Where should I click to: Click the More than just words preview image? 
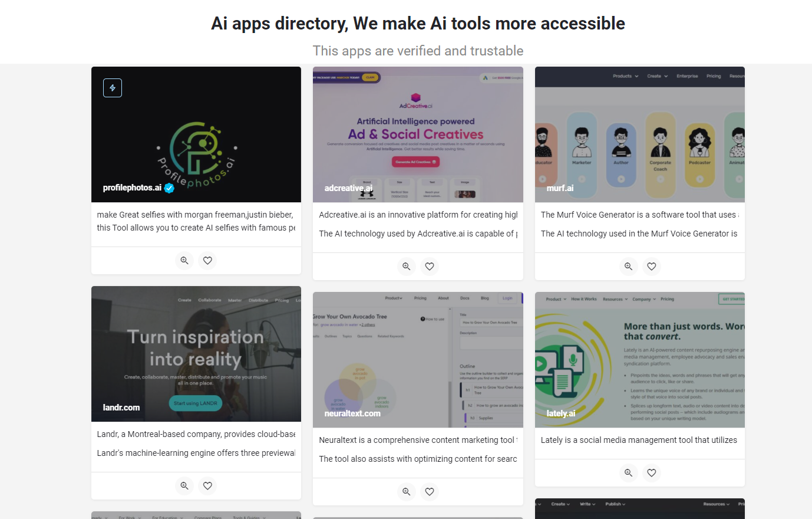tap(640, 360)
